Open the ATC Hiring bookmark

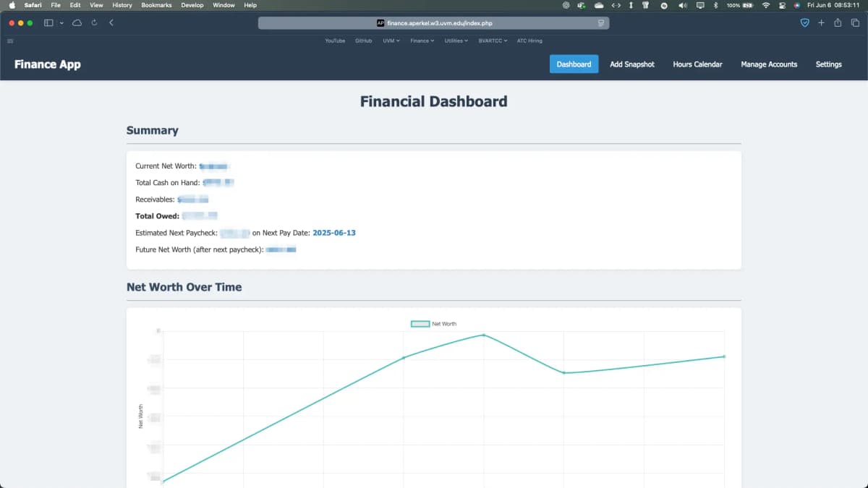(x=529, y=41)
